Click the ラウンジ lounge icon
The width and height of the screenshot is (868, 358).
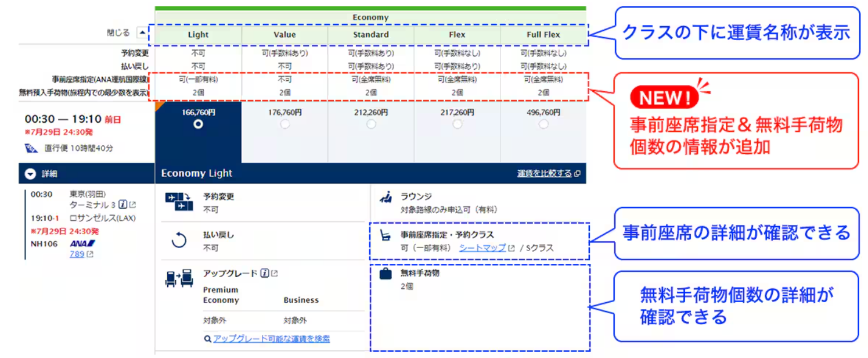(386, 198)
